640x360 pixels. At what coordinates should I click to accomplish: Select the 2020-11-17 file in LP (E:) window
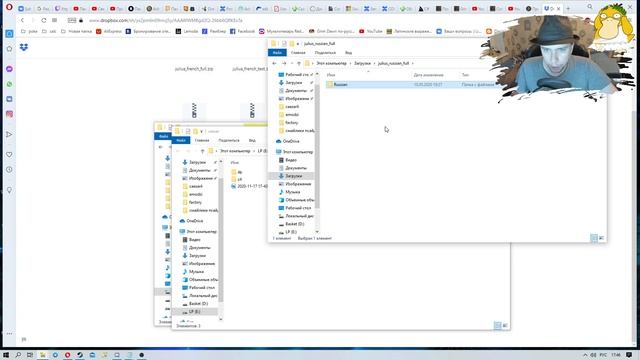click(249, 186)
